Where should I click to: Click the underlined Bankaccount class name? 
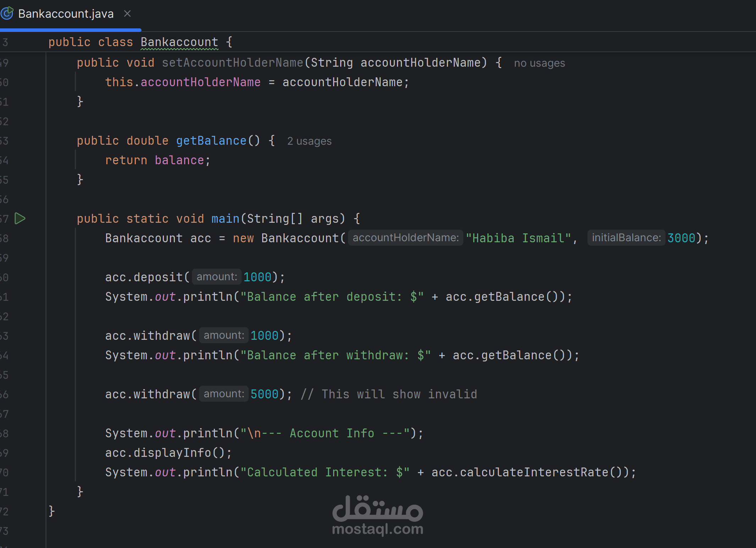[179, 42]
